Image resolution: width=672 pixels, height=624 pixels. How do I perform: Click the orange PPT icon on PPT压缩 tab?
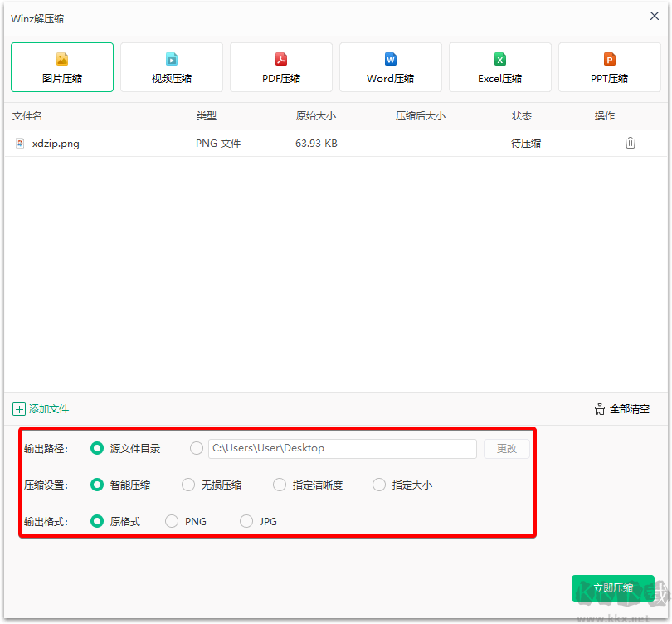609,59
